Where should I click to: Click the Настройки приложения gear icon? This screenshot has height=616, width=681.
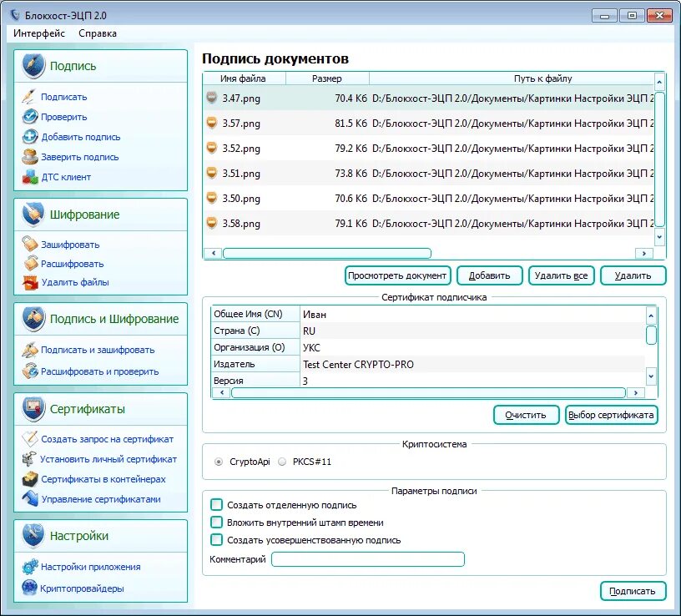tap(30, 567)
